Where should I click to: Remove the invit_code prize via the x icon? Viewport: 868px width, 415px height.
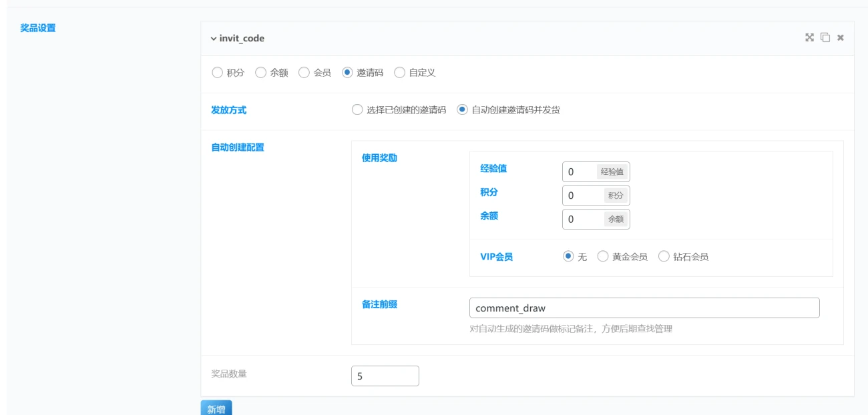[839, 38]
